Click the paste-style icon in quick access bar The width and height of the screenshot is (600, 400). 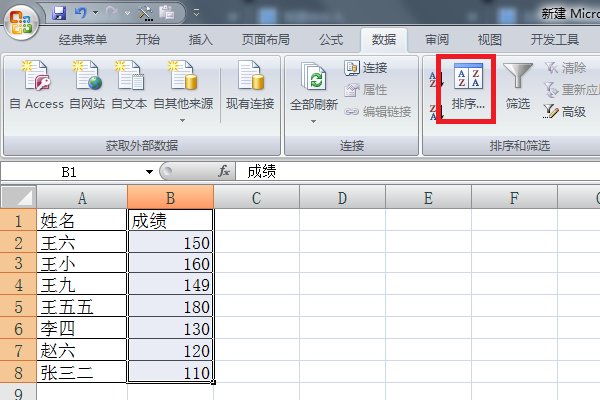pos(166,13)
